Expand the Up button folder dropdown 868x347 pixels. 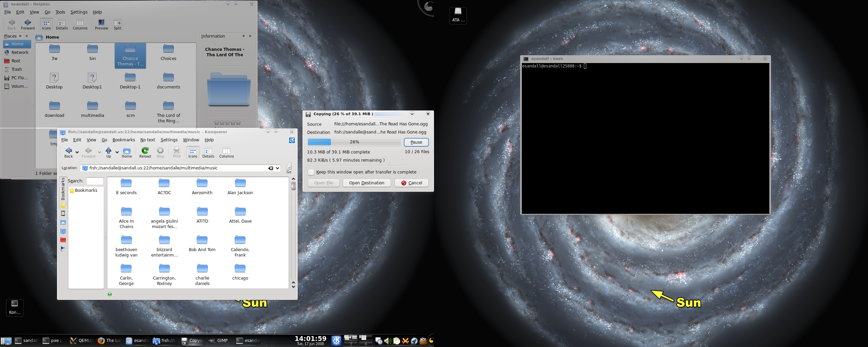coord(117,152)
